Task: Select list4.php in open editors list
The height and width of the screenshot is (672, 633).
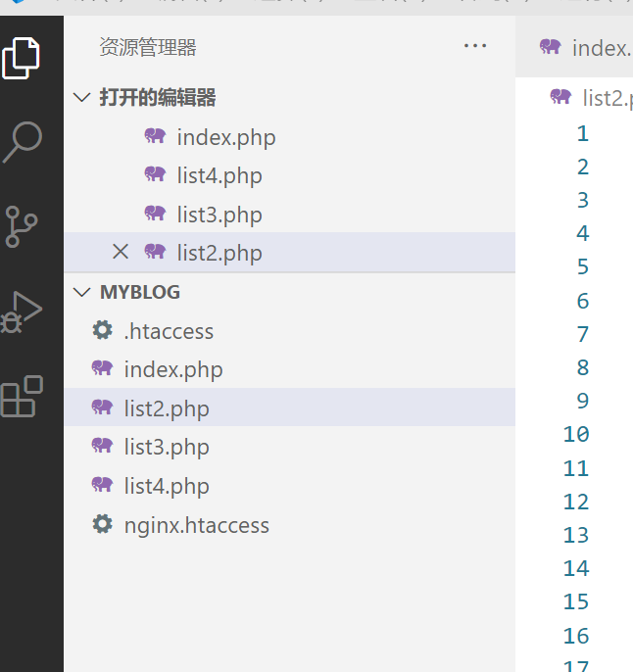Action: 219,176
